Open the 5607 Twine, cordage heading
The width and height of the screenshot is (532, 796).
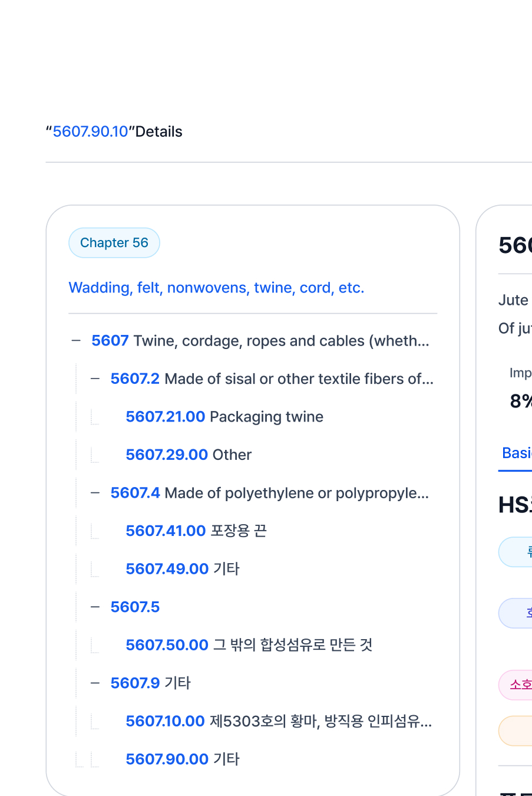click(260, 341)
